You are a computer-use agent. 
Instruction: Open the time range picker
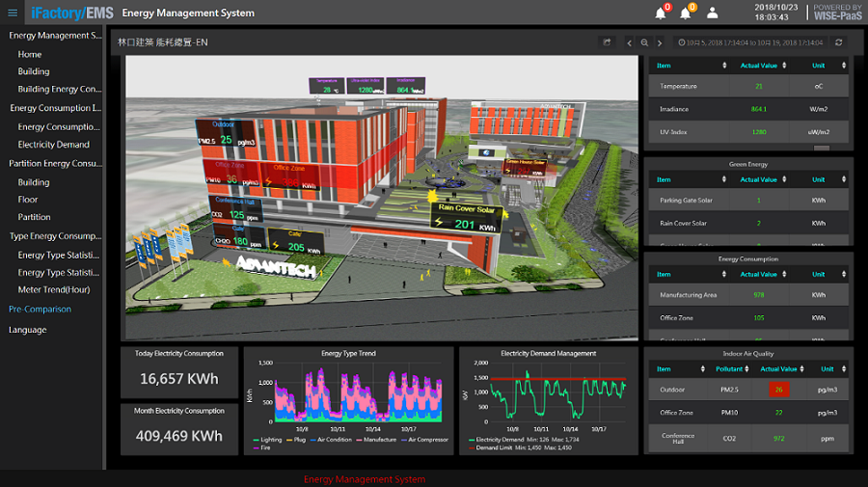click(750, 42)
